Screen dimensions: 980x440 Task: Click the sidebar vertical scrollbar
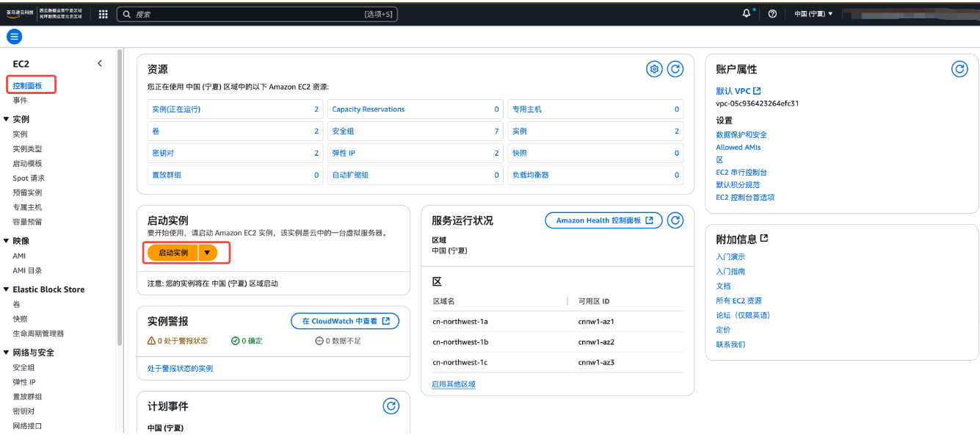[x=119, y=198]
